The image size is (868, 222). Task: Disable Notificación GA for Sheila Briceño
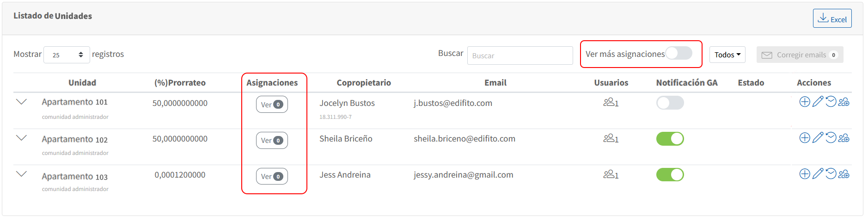click(670, 139)
